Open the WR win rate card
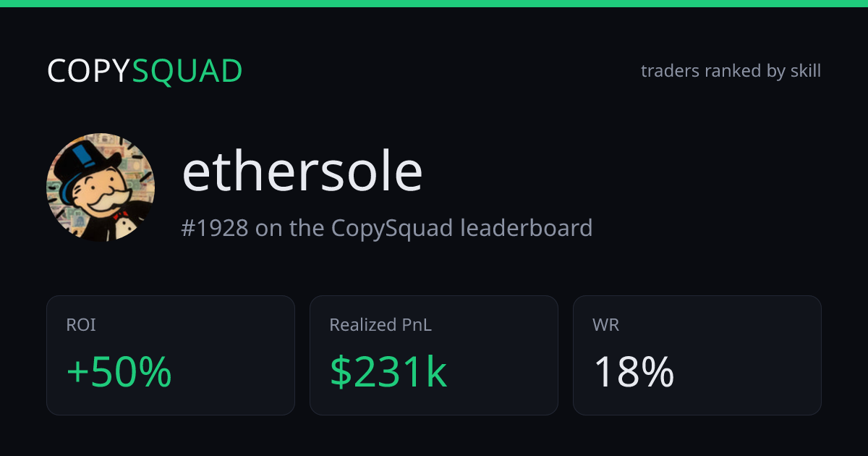This screenshot has height=456, width=868. pyautogui.click(x=697, y=355)
